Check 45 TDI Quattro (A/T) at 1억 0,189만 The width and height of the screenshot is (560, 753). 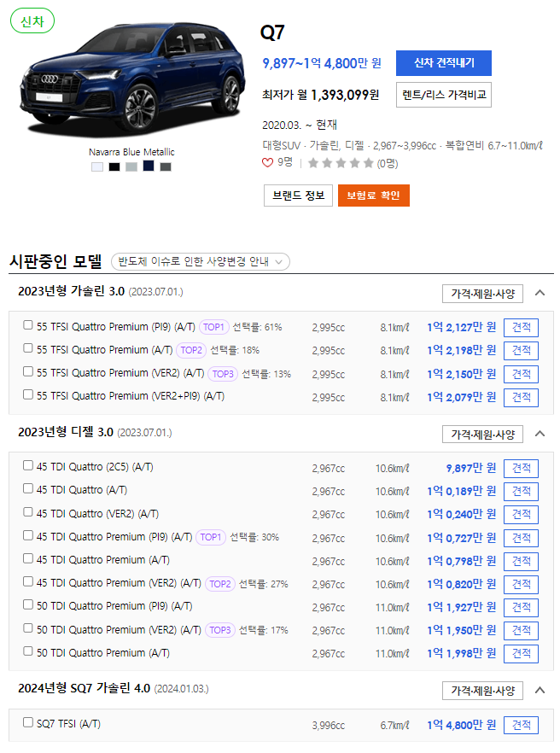[28, 489]
